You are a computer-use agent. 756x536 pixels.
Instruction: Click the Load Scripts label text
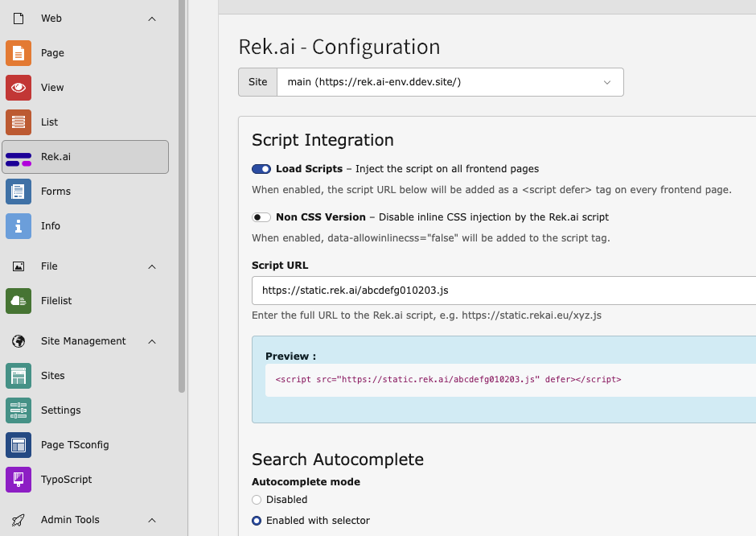pyautogui.click(x=309, y=169)
